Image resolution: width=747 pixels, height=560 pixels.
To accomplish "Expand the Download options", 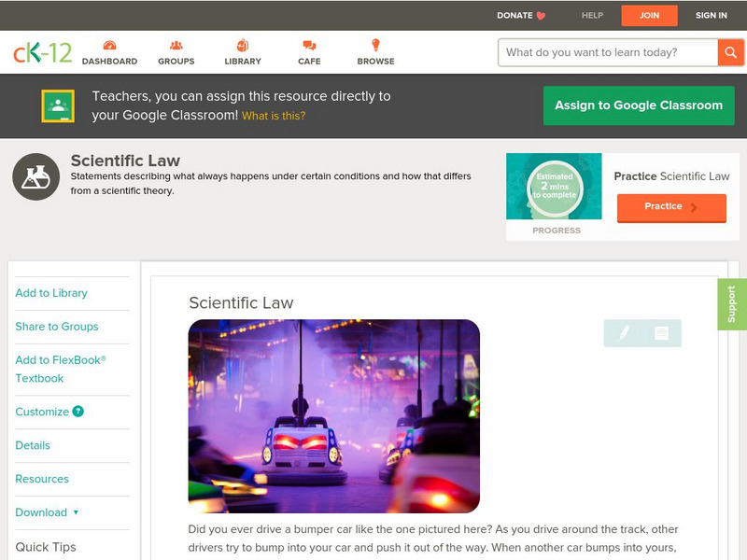I will [43, 512].
